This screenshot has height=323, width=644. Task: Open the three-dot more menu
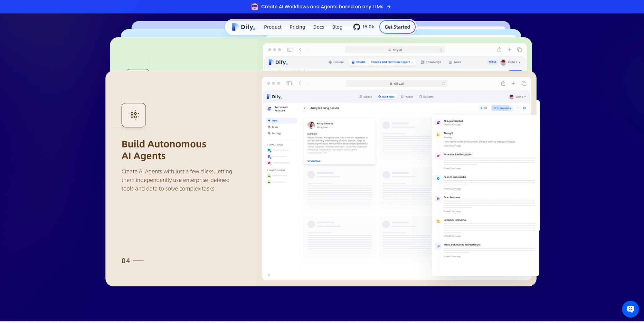pos(518,109)
